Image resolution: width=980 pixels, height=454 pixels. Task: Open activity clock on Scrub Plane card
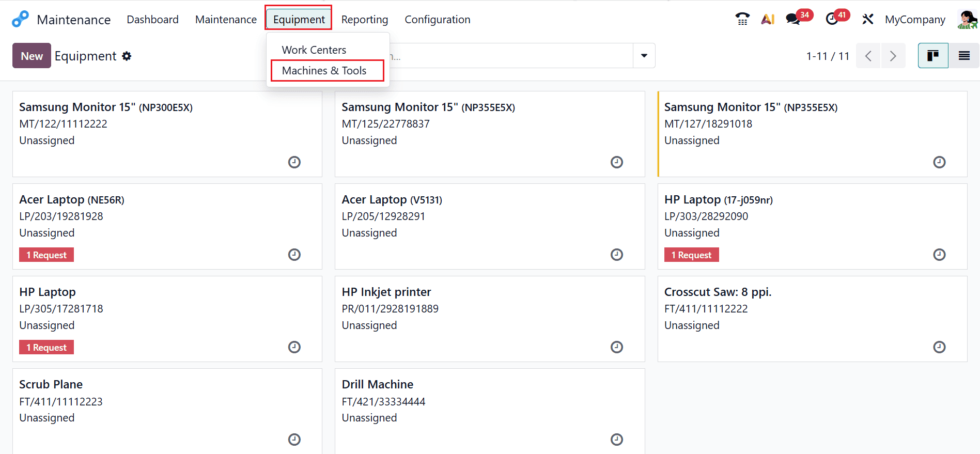coord(294,440)
